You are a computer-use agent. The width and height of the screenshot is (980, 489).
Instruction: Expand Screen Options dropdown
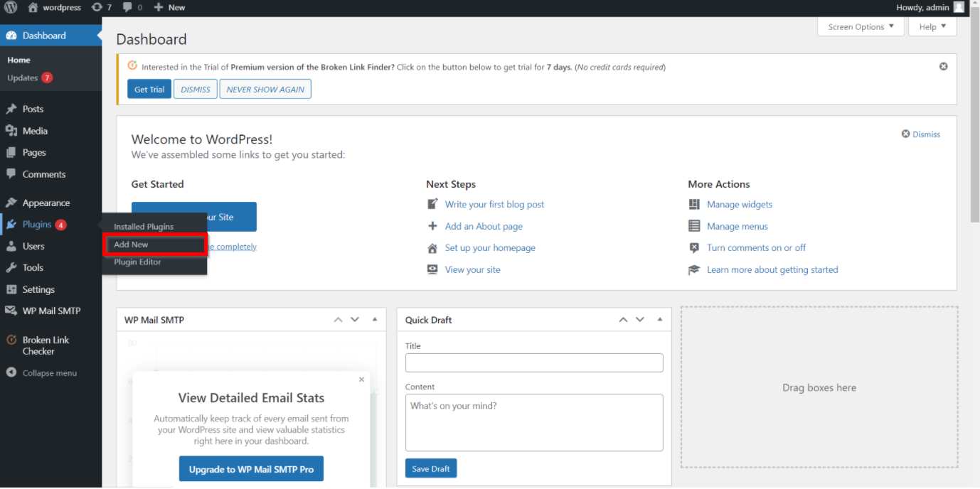tap(861, 27)
